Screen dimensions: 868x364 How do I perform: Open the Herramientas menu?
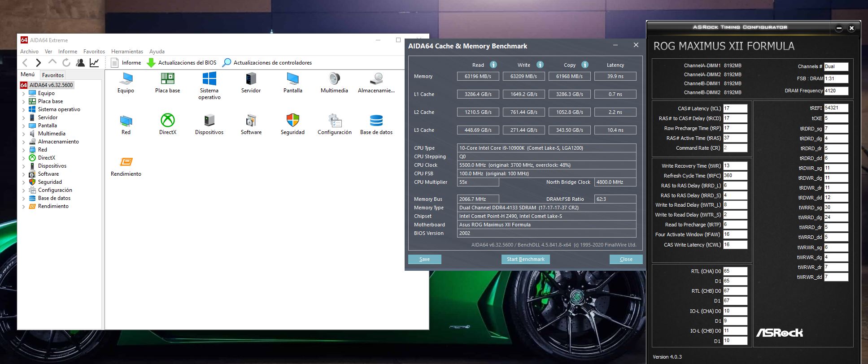click(127, 52)
